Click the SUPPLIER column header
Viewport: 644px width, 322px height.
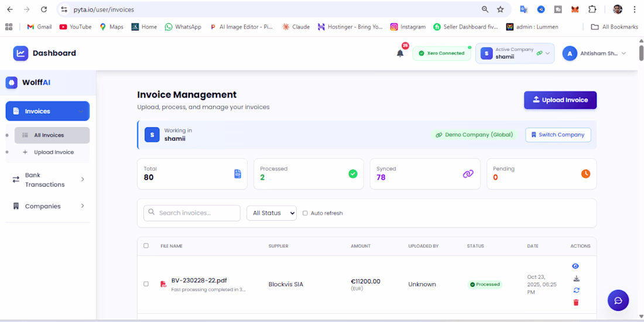279,246
